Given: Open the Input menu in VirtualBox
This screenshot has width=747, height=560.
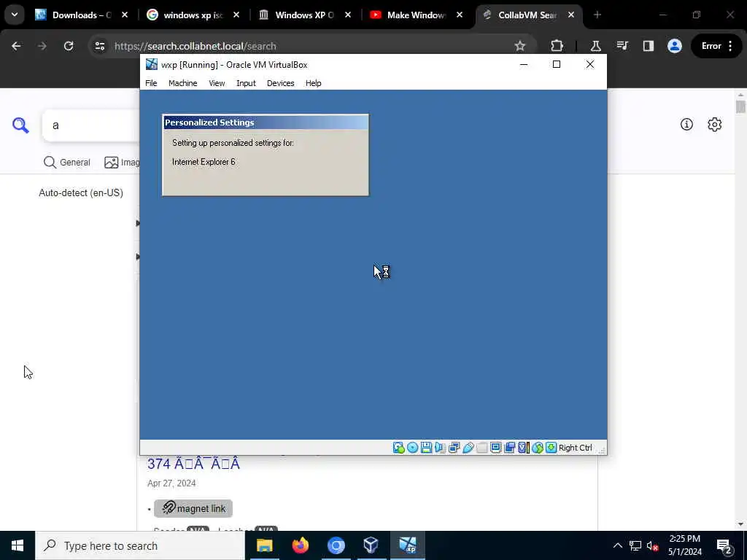Looking at the screenshot, I should tap(246, 83).
